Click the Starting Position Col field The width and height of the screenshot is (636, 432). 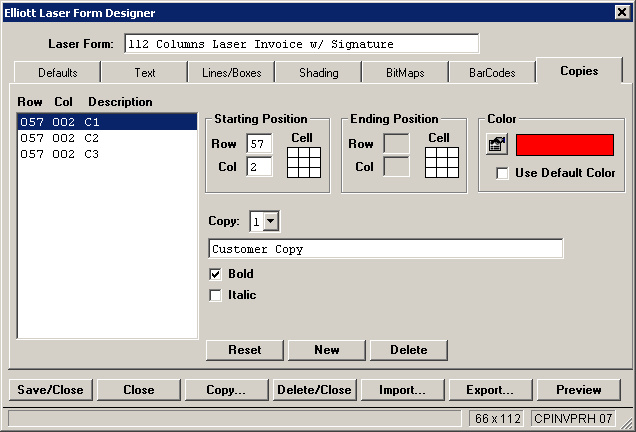pos(259,167)
